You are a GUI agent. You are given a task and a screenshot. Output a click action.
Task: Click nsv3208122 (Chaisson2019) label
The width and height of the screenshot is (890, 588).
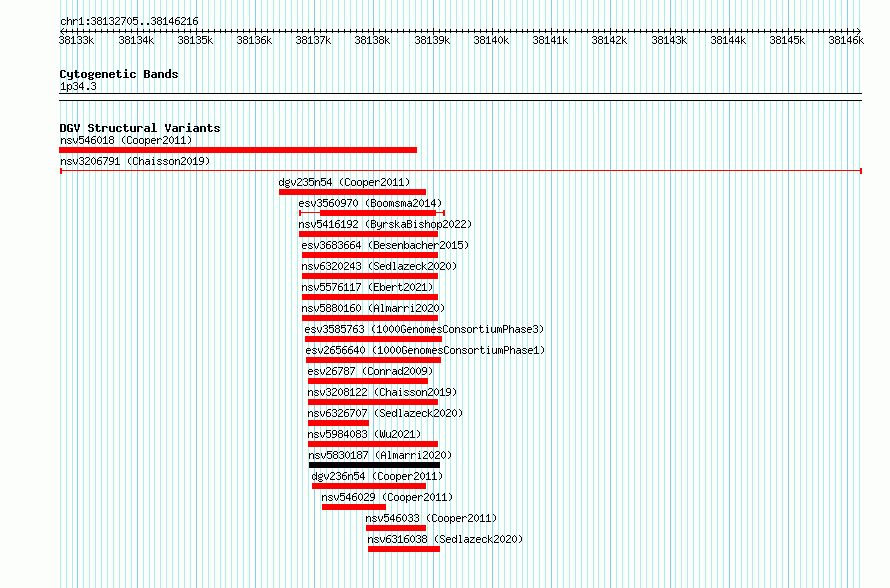(x=382, y=392)
